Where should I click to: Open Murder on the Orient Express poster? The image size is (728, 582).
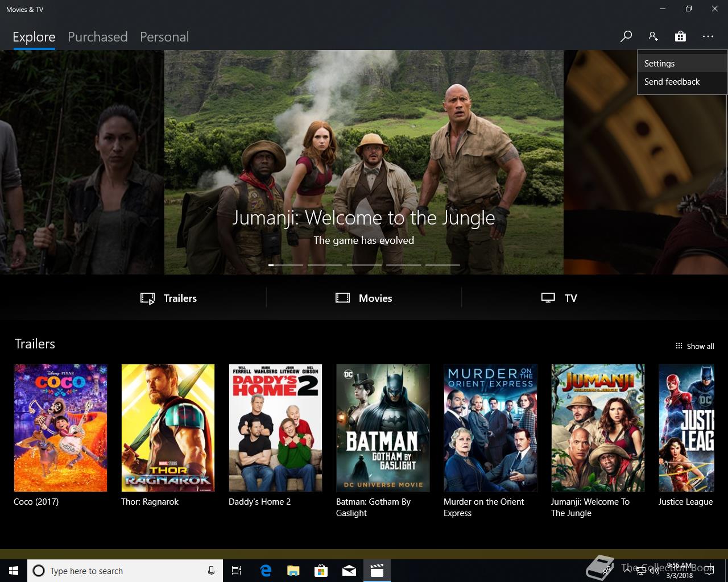490,428
